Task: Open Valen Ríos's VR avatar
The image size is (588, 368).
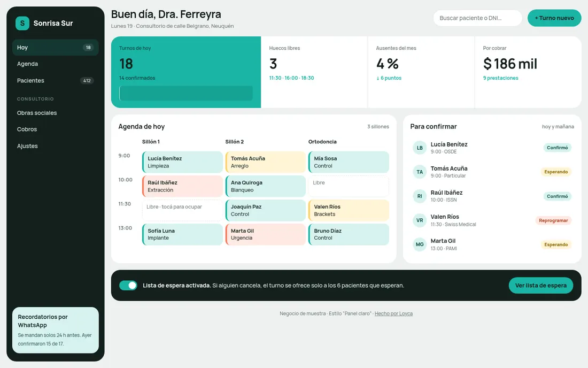Action: [x=420, y=220]
